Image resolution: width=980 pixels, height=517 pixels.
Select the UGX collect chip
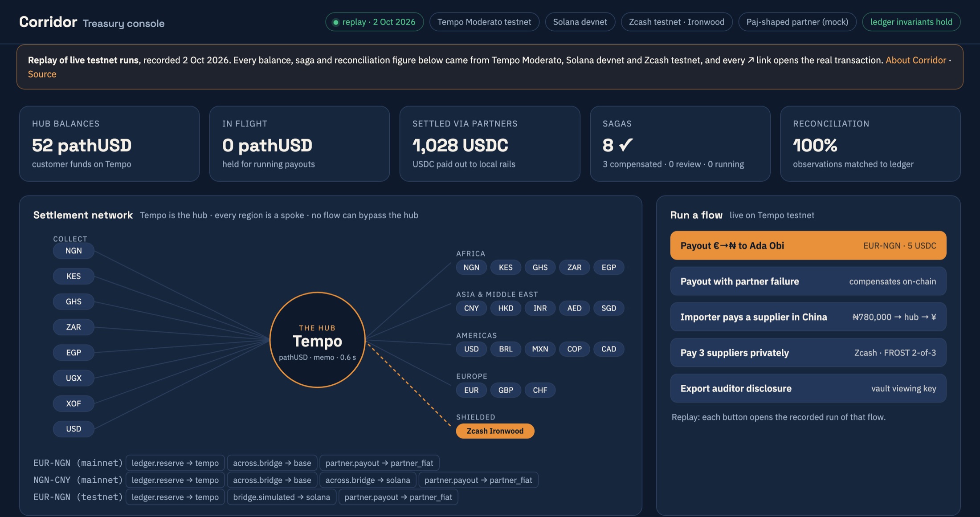coord(73,378)
